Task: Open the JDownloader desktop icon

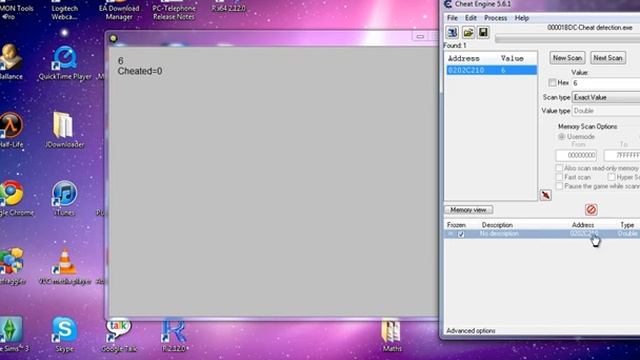Action: [64, 130]
